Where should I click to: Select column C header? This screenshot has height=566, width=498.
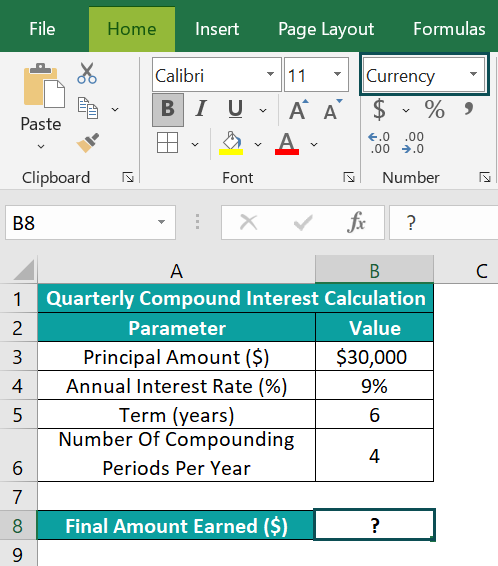pyautogui.click(x=466, y=270)
